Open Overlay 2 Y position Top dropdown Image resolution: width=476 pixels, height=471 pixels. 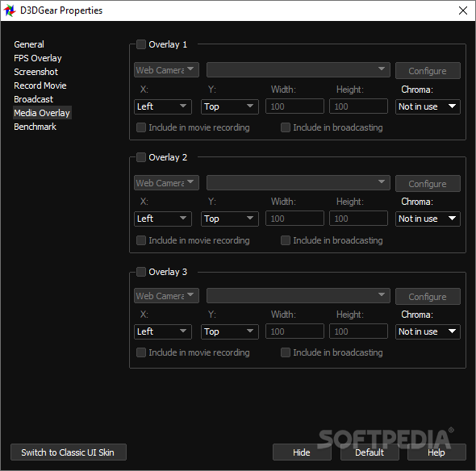[229, 219]
